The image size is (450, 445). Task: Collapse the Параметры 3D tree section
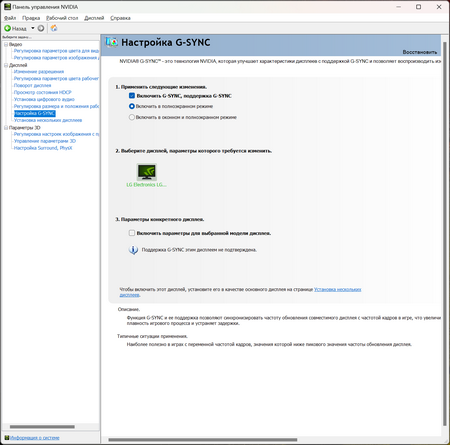point(6,128)
